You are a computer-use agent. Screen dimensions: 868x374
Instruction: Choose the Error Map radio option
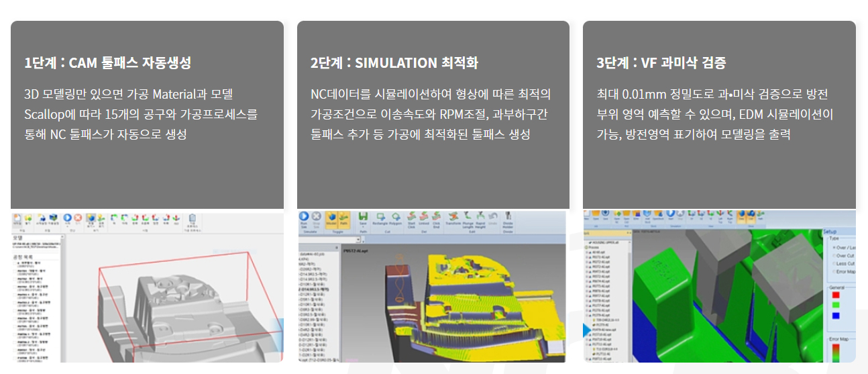[x=834, y=272]
